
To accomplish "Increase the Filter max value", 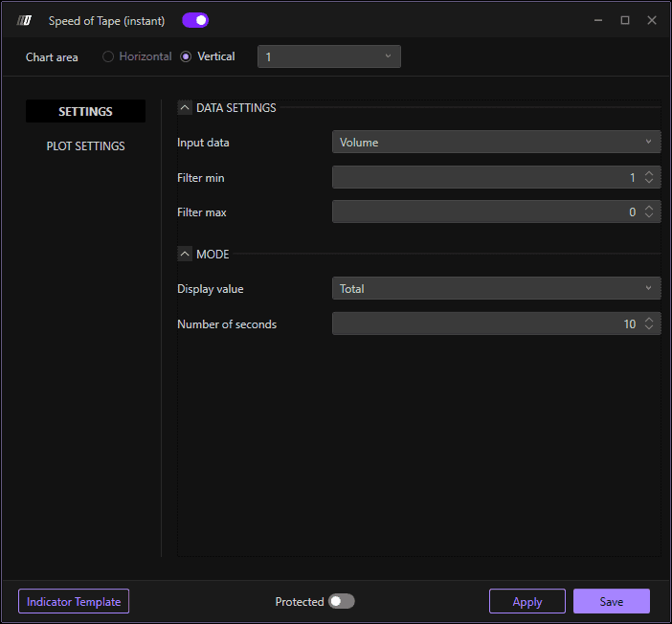I will pyautogui.click(x=649, y=208).
